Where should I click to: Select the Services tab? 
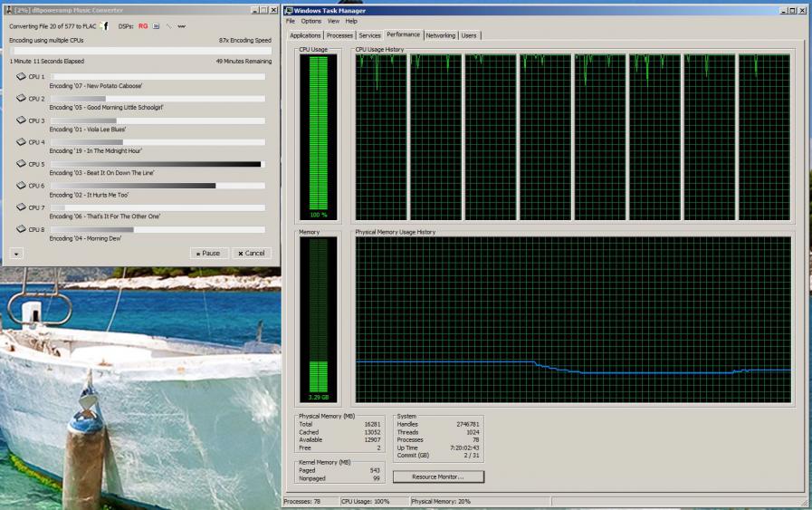pos(369,35)
